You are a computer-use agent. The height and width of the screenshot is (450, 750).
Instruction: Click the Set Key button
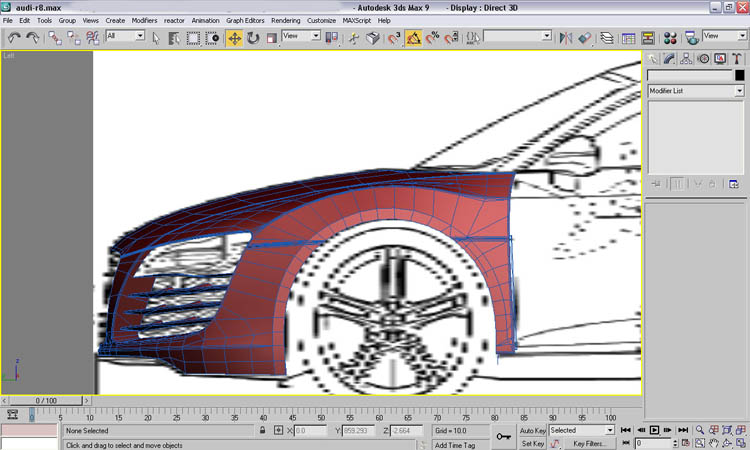click(531, 443)
